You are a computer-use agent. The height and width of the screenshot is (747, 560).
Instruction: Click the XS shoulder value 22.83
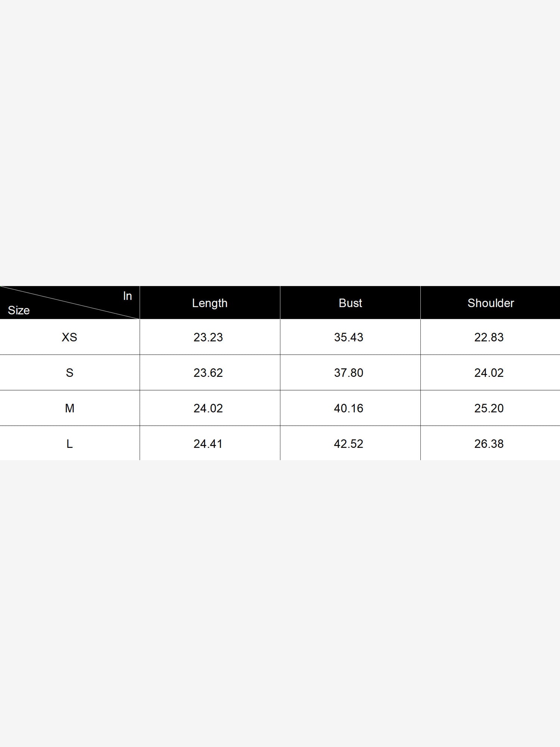(489, 337)
